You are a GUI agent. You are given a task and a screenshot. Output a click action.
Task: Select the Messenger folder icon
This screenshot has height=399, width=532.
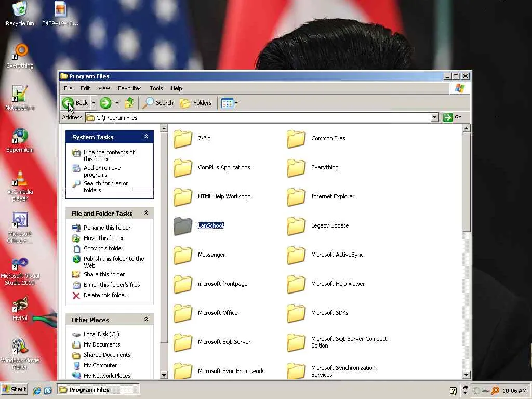click(183, 255)
